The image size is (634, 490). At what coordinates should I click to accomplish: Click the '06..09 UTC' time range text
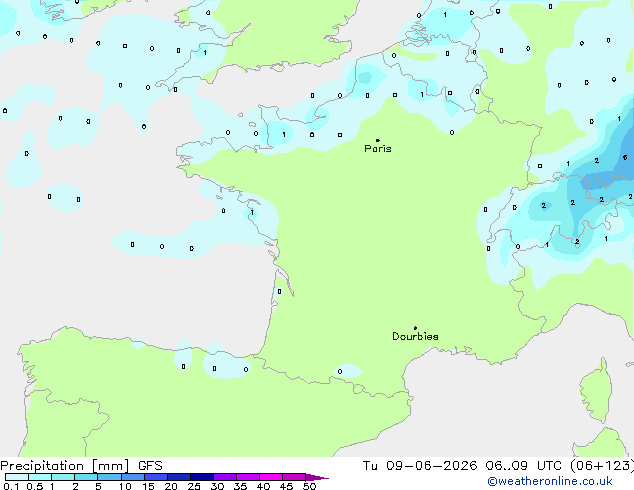pyautogui.click(x=523, y=466)
